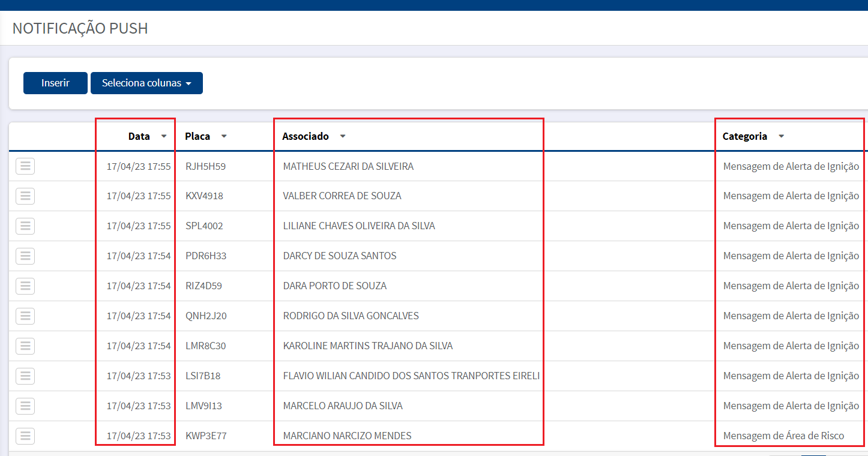Open row menu icon for RJH5H59
868x456 pixels.
tap(25, 166)
